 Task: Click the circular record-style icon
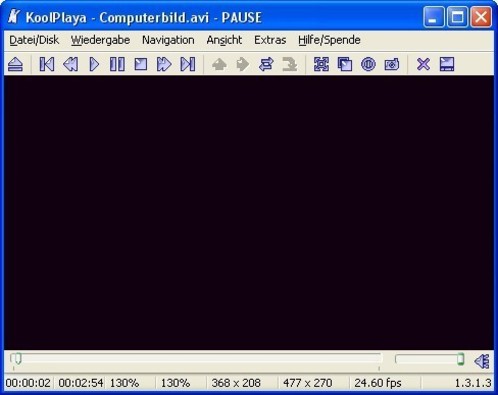pyautogui.click(x=368, y=64)
